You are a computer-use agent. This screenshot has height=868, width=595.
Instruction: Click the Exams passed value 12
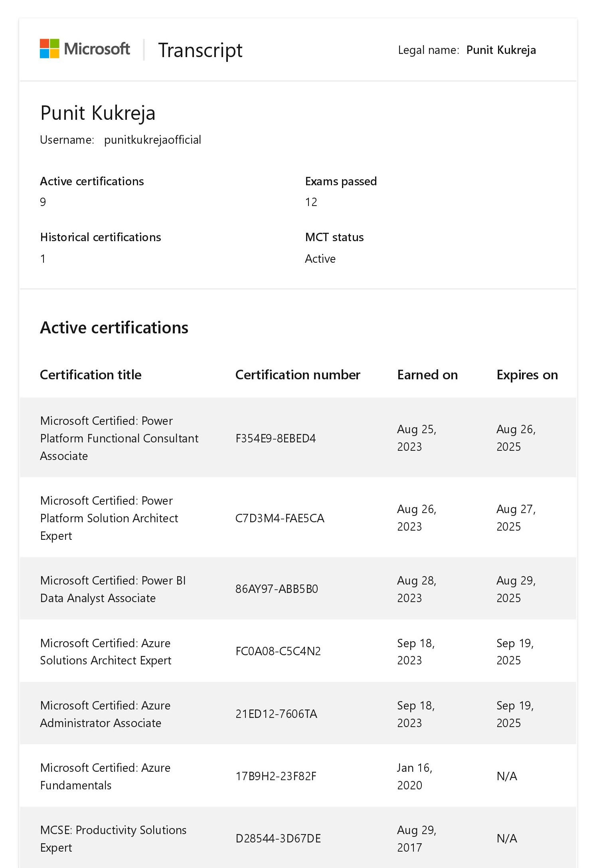point(311,202)
